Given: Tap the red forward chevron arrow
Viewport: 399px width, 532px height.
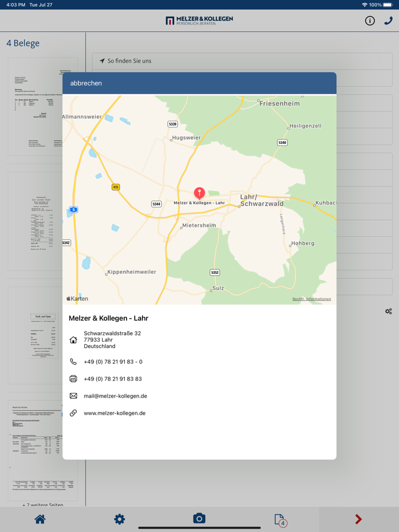Looking at the screenshot, I should click(x=359, y=519).
